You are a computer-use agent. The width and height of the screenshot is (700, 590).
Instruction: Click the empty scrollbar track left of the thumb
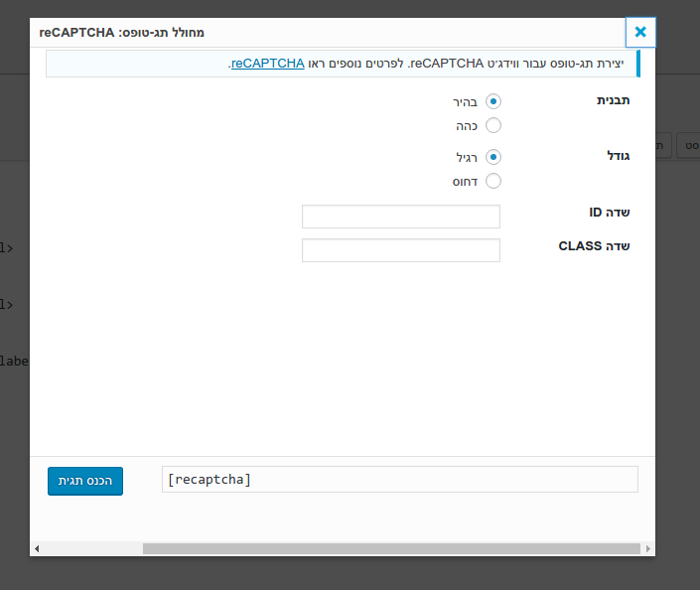[91, 548]
